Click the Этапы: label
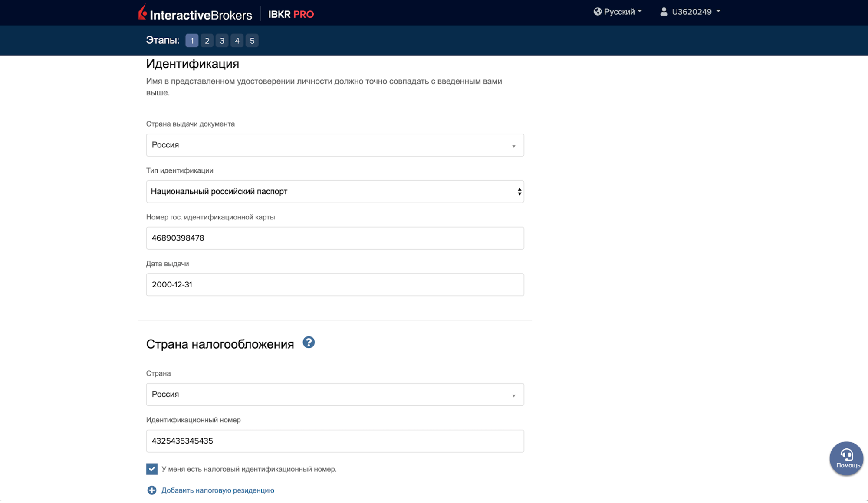This screenshot has height=503, width=868. click(x=163, y=40)
